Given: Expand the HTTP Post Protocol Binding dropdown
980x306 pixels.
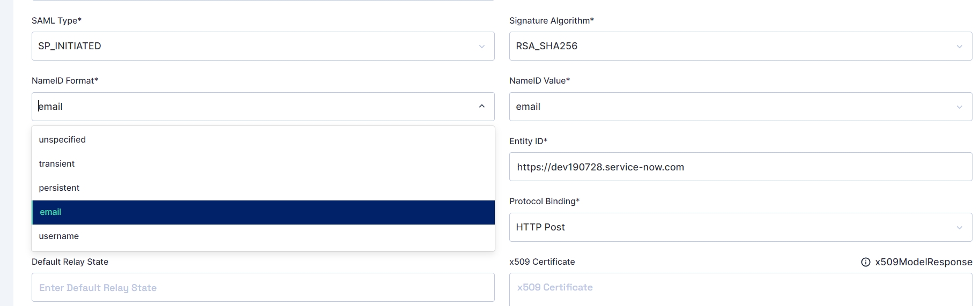Looking at the screenshot, I should (734, 227).
